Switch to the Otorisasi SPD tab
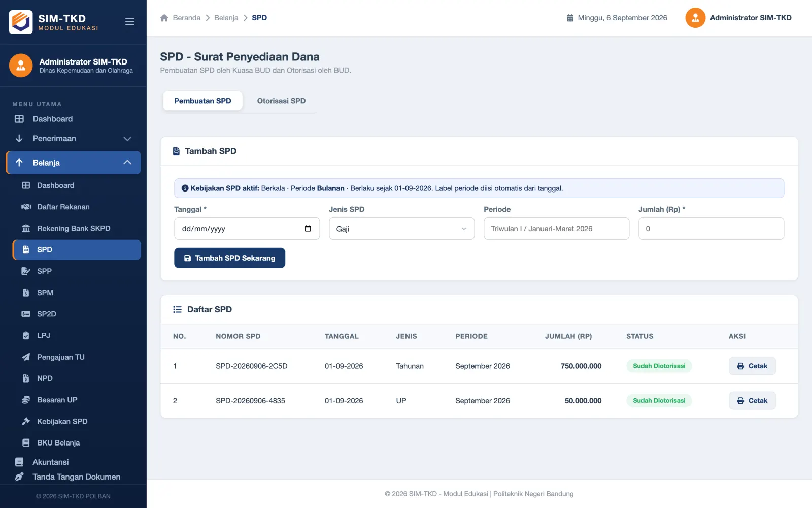Screen dimensions: 812x508 click(281, 101)
